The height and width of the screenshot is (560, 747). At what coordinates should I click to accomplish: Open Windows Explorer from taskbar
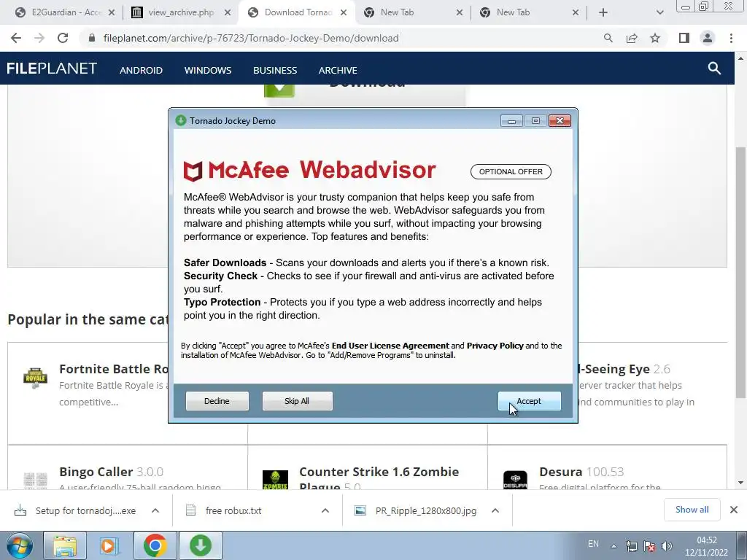point(65,545)
